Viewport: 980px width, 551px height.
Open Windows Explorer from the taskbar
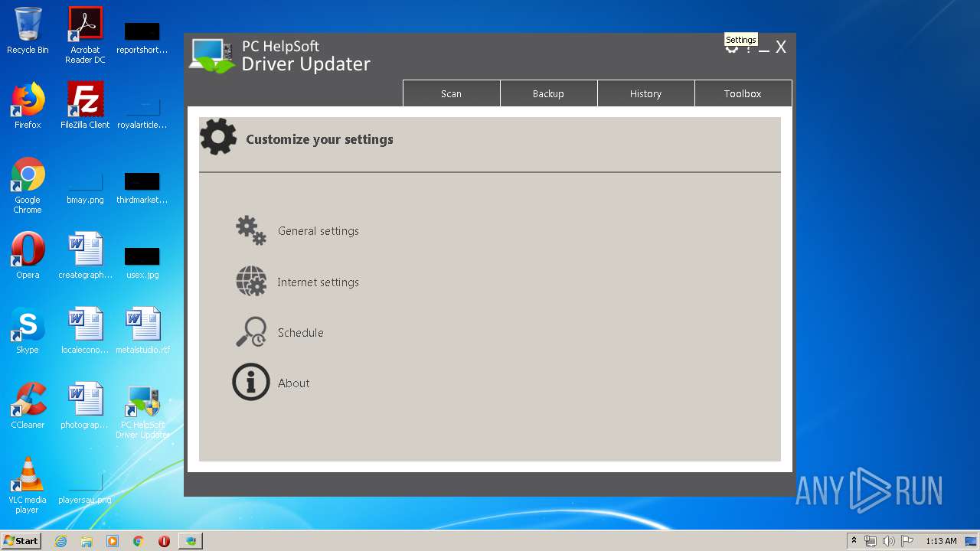coord(87,541)
